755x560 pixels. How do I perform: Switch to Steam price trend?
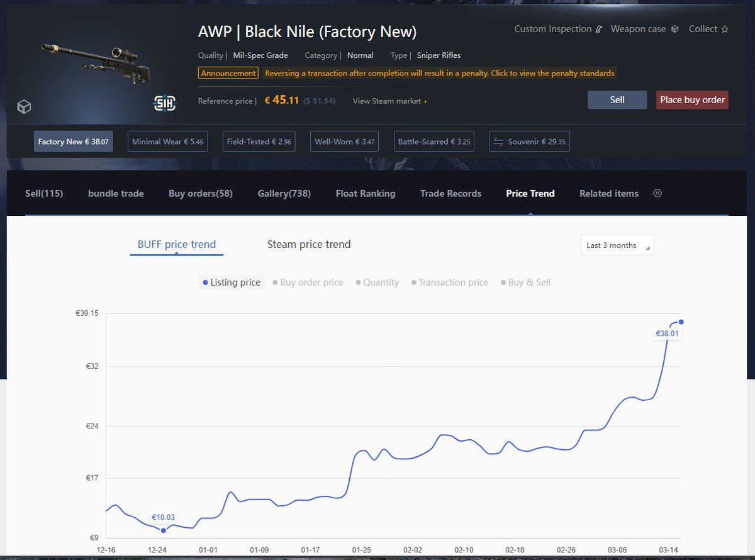309,244
